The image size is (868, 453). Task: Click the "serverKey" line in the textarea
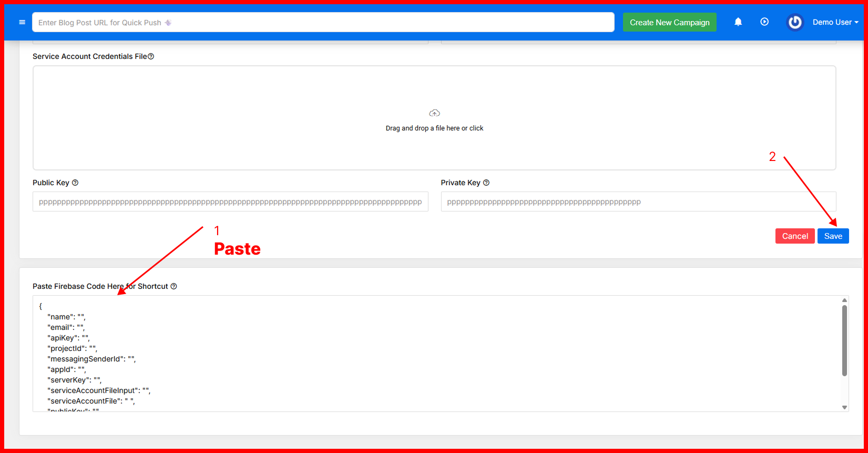coord(74,380)
